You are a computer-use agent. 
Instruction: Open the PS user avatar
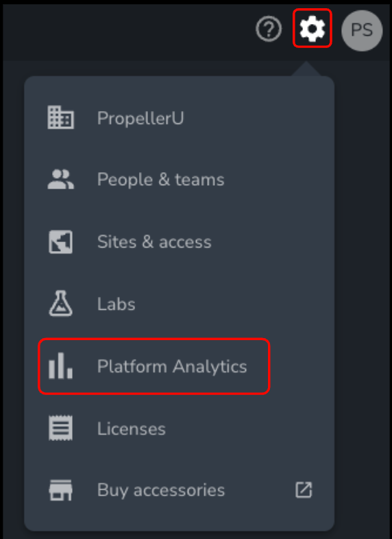pyautogui.click(x=362, y=31)
